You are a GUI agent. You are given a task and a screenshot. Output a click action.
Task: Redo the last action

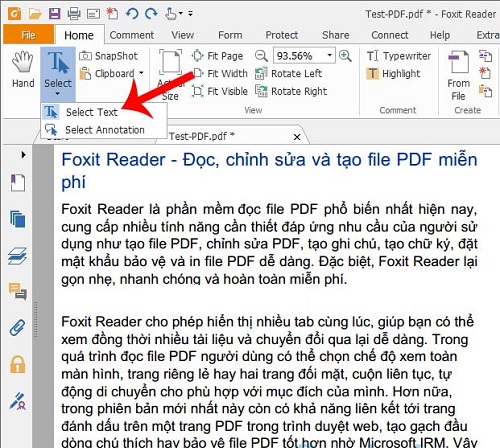(x=151, y=14)
